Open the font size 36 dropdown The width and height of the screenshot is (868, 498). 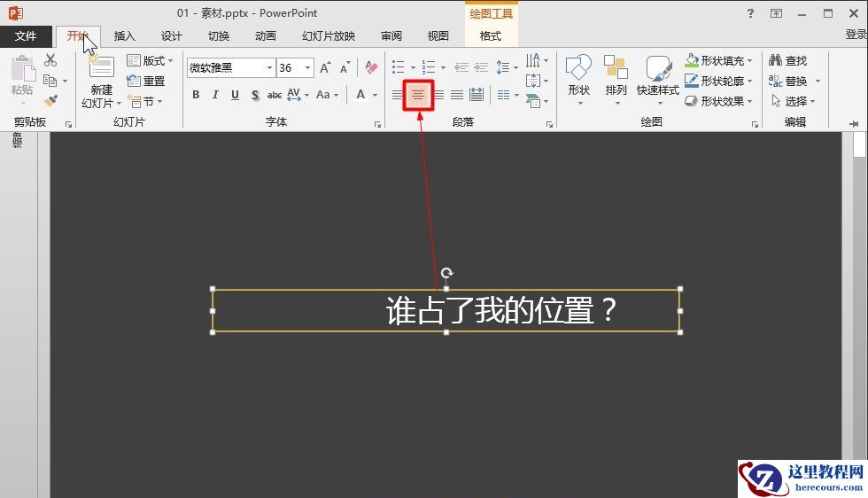307,68
